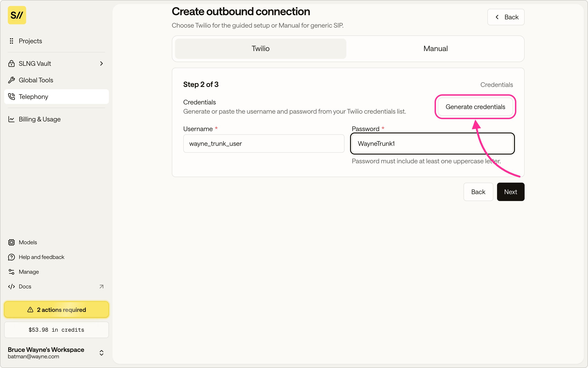Open Billing & Usage page
This screenshot has width=588, height=368.
(56, 119)
